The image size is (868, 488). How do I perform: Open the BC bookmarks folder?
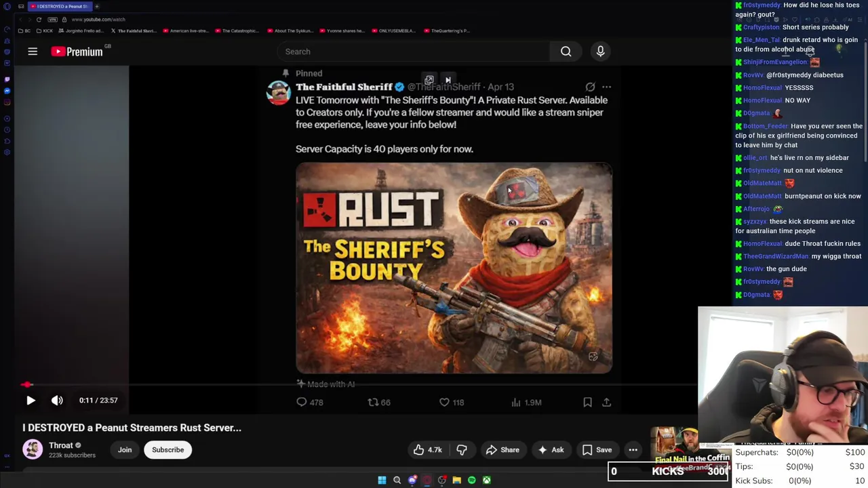coord(24,30)
